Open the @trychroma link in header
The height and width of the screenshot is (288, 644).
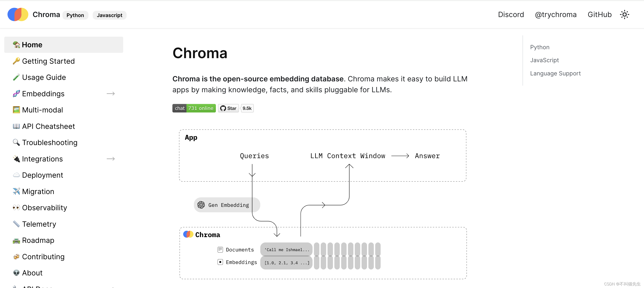click(x=556, y=14)
